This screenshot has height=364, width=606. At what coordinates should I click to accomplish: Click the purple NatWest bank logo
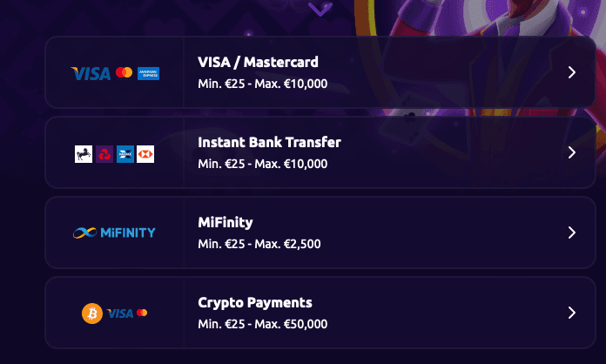[104, 154]
